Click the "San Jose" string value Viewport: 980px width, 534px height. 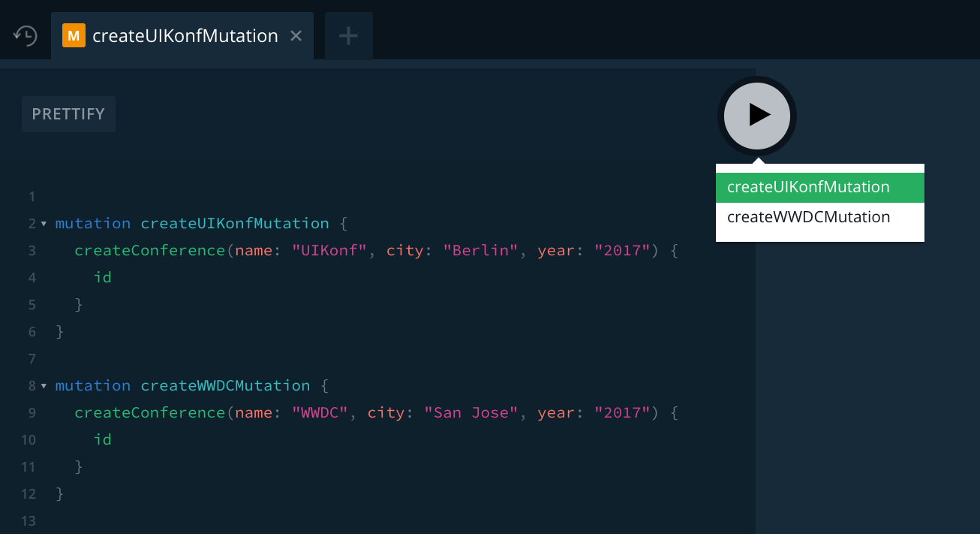(x=471, y=412)
